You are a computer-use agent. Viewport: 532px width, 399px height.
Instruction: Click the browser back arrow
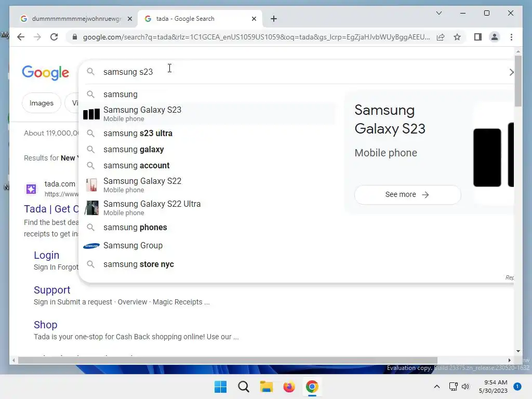(x=21, y=37)
